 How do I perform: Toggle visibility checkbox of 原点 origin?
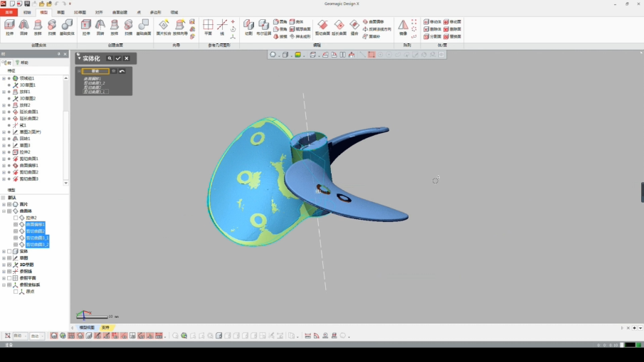coord(16,292)
